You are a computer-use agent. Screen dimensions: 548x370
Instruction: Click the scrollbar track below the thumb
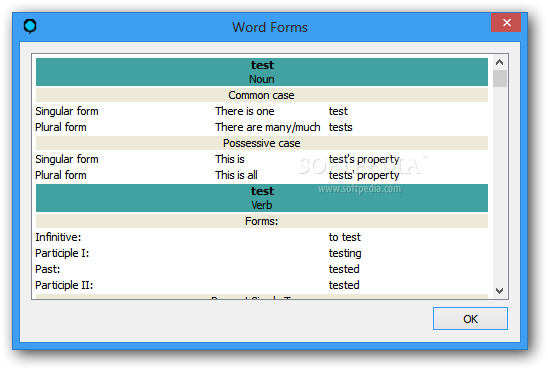click(500, 185)
